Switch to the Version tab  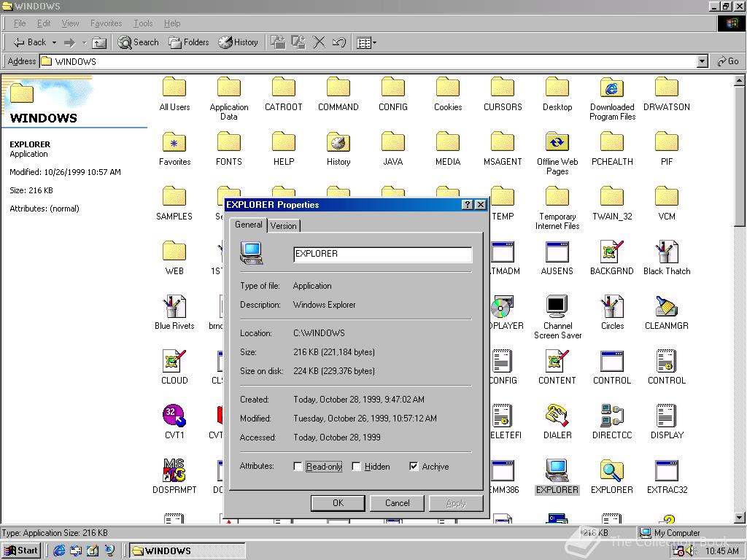click(x=284, y=226)
